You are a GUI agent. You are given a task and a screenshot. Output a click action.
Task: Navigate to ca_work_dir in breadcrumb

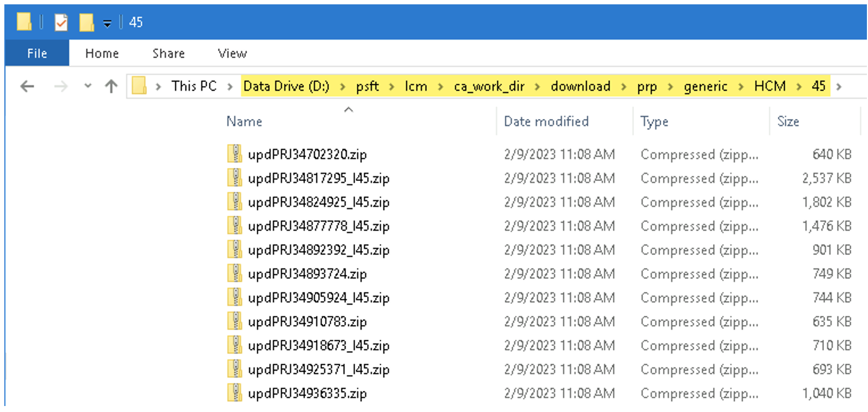[489, 86]
